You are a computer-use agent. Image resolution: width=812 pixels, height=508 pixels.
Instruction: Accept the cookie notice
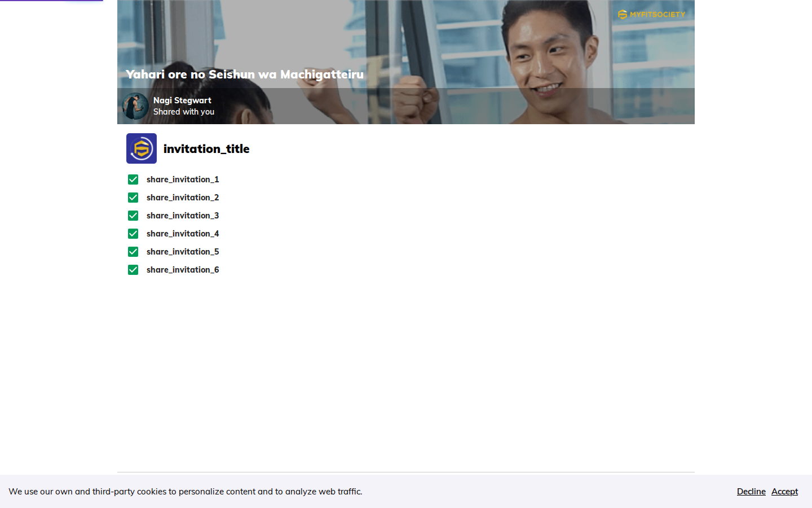[x=784, y=492]
